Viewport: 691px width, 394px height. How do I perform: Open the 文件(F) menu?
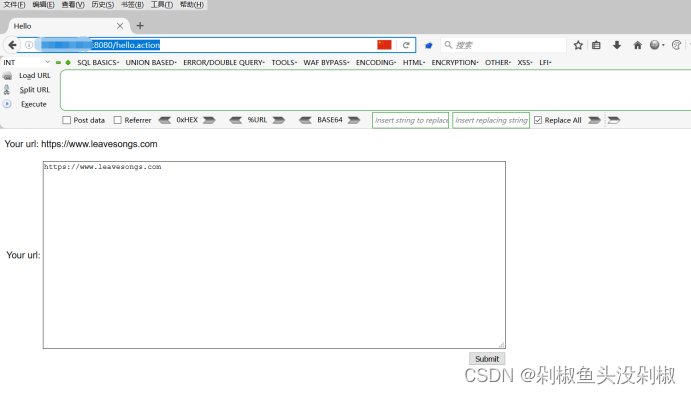pyautogui.click(x=15, y=5)
